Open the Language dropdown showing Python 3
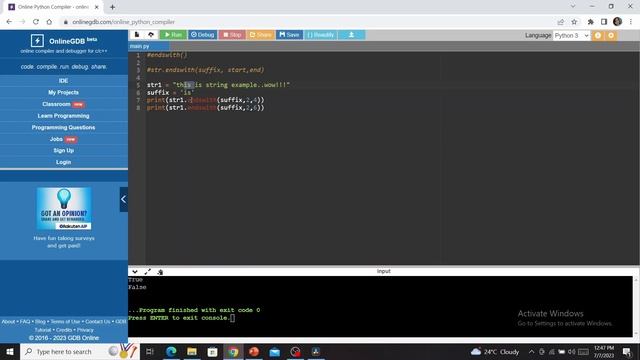The image size is (640, 360). pyautogui.click(x=571, y=36)
